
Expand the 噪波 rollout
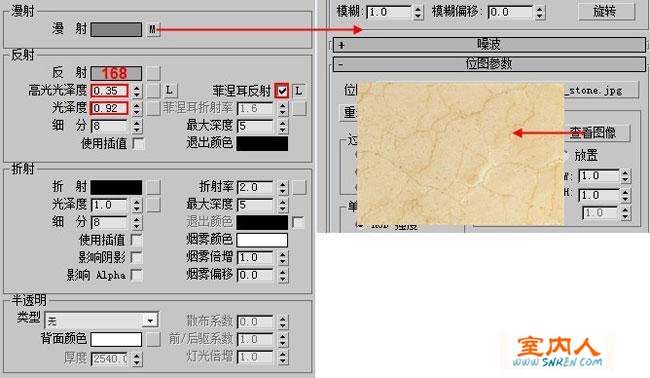[x=489, y=44]
